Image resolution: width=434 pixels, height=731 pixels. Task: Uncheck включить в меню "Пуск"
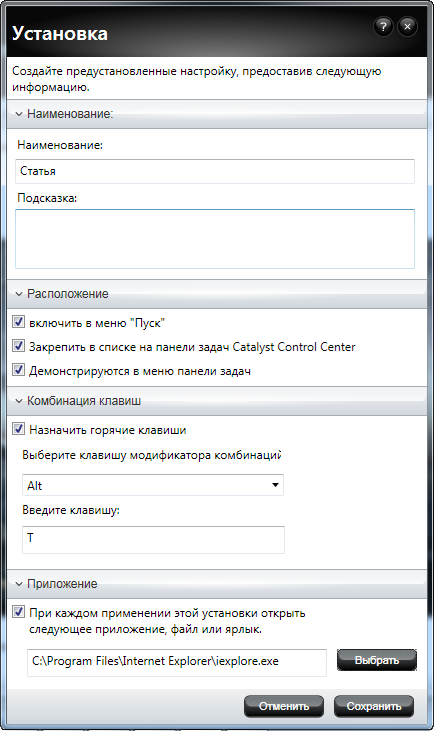tap(18, 322)
